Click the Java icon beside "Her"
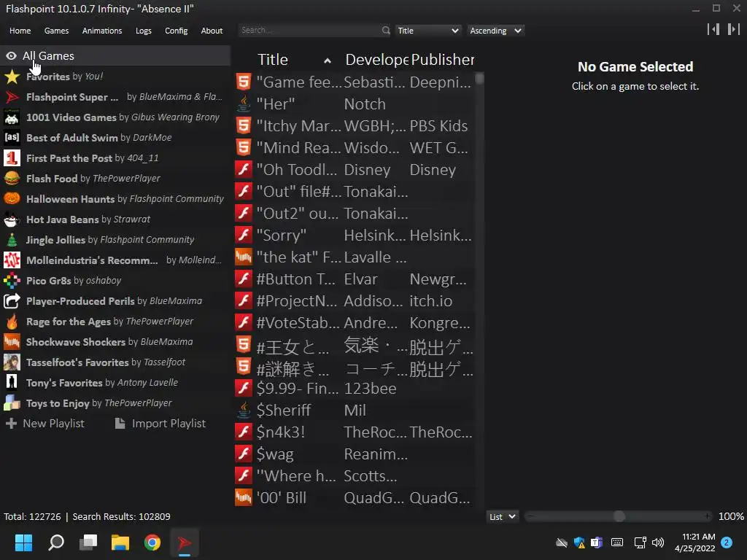Image resolution: width=747 pixels, height=560 pixels. [x=244, y=104]
